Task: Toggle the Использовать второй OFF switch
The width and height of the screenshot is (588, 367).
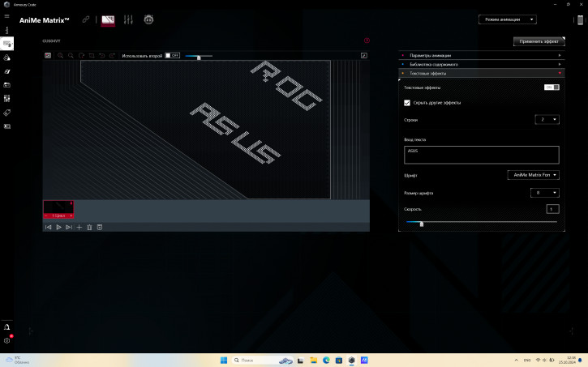Action: [x=173, y=55]
